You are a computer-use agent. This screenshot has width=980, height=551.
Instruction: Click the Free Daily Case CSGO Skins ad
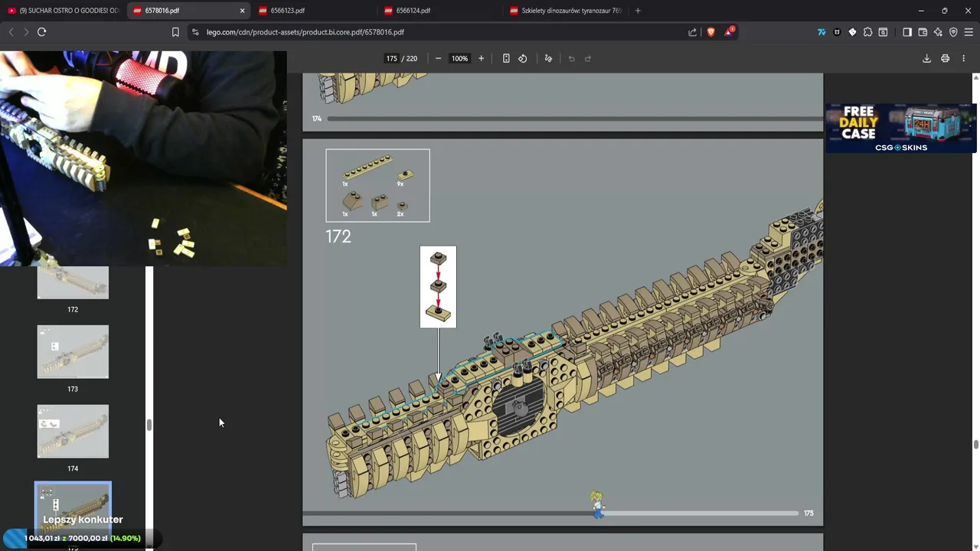(900, 128)
